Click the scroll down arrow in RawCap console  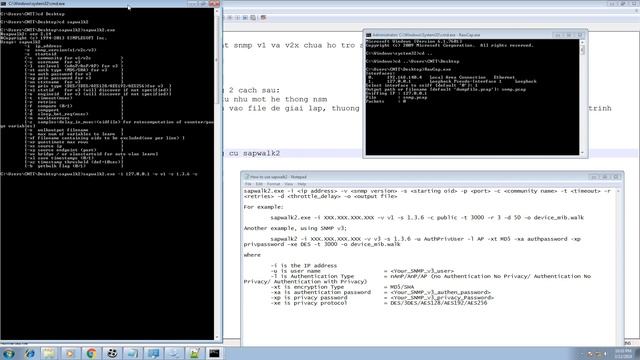582,153
